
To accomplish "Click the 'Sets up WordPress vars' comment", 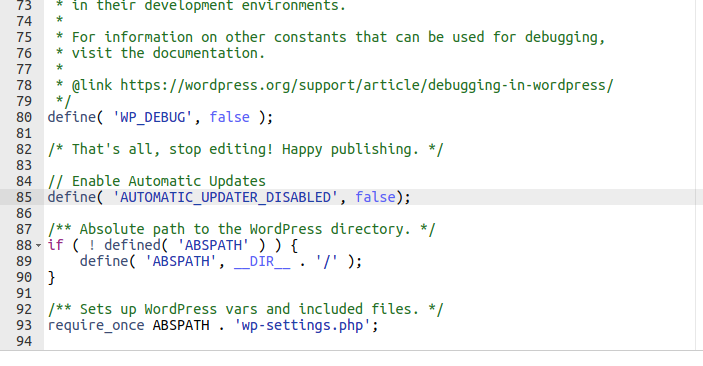I will tap(246, 309).
